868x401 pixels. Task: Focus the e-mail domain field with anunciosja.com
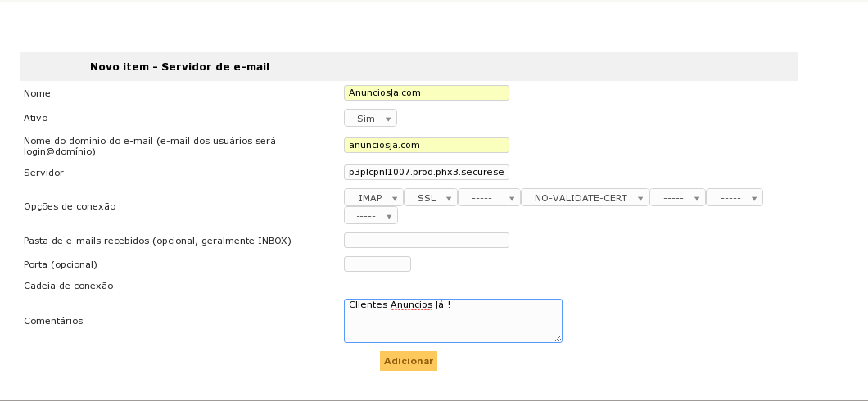426,146
